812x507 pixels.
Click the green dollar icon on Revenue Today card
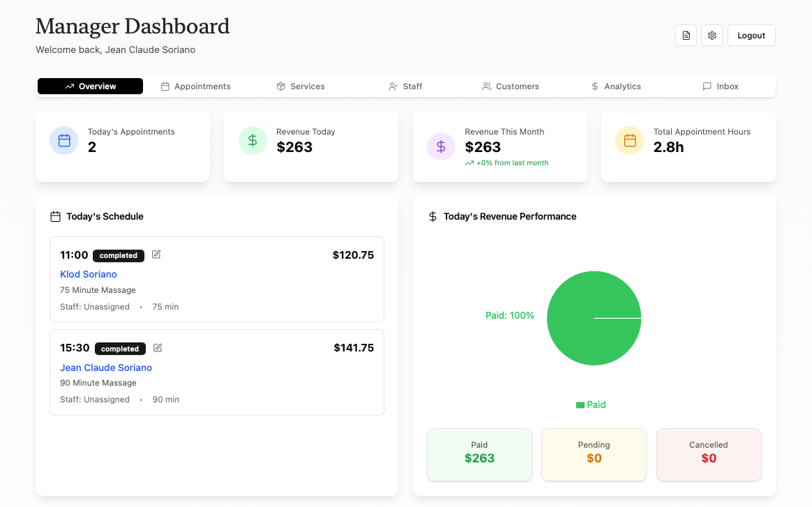[x=253, y=140]
